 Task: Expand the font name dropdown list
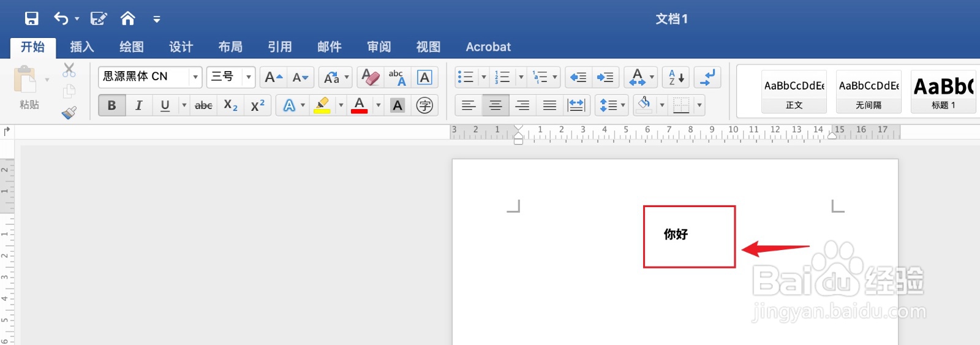(195, 77)
